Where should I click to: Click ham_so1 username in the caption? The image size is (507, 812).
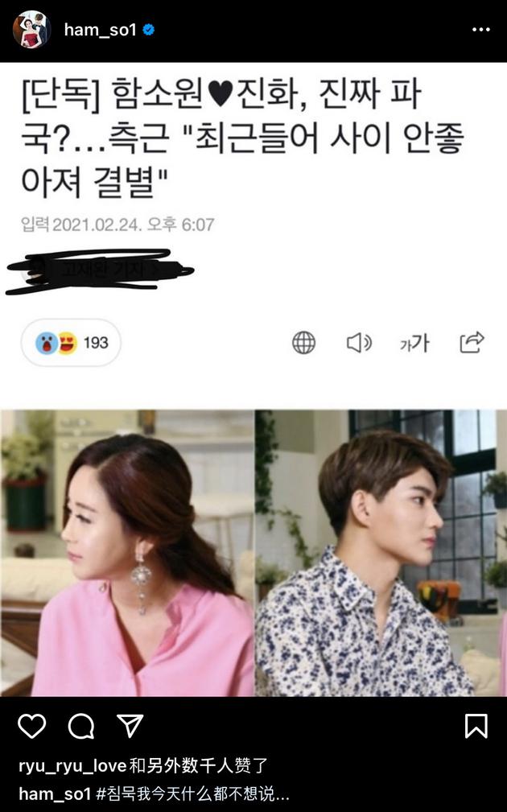click(55, 793)
